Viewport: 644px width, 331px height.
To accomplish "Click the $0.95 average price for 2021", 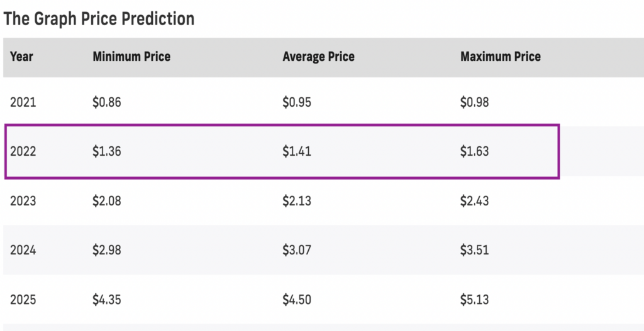I will tap(297, 102).
